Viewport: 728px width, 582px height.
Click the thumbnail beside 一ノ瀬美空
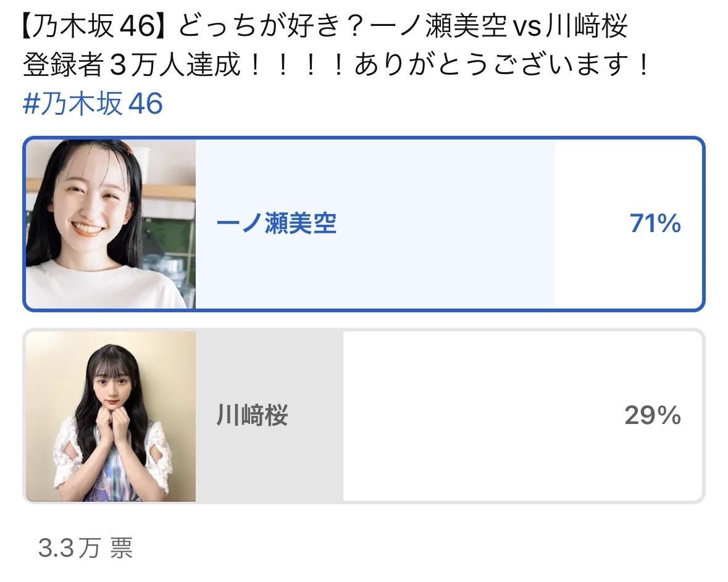(x=111, y=223)
